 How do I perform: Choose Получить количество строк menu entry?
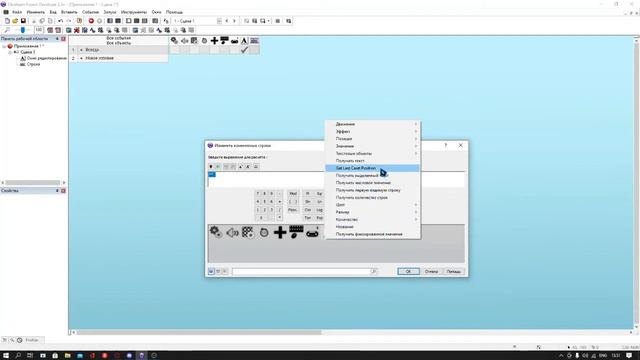click(373, 198)
